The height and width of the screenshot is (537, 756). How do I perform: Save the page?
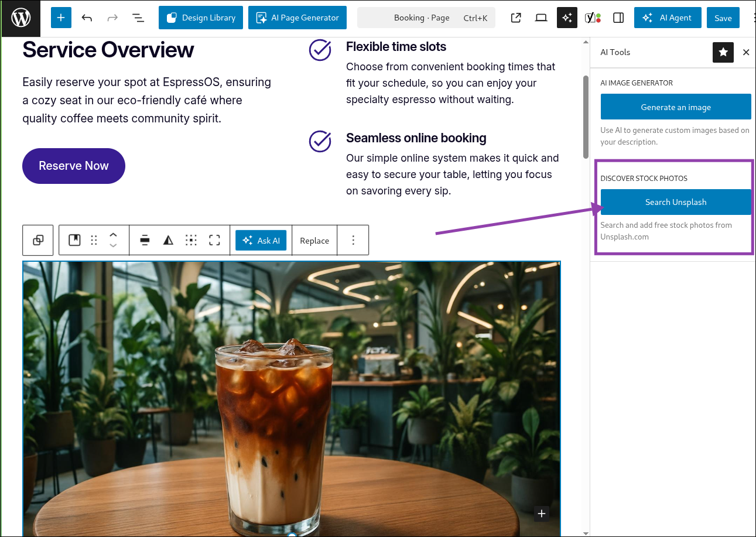[723, 18]
